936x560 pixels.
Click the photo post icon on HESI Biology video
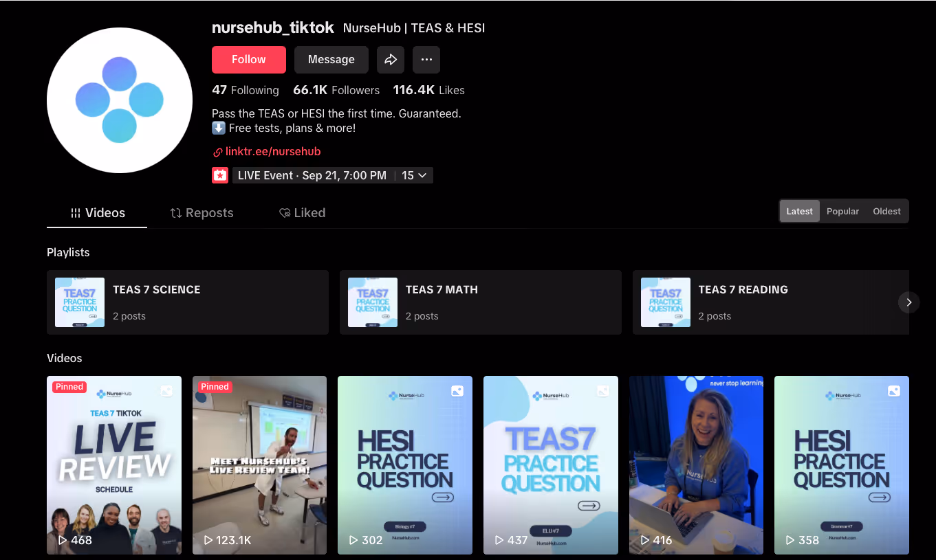tap(457, 391)
